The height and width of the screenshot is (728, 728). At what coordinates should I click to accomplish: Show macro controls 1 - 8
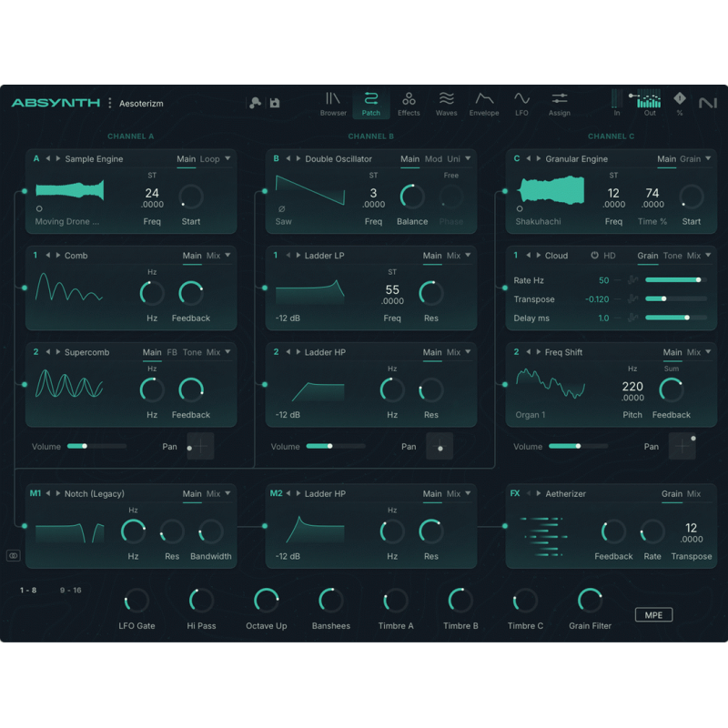coord(28,590)
